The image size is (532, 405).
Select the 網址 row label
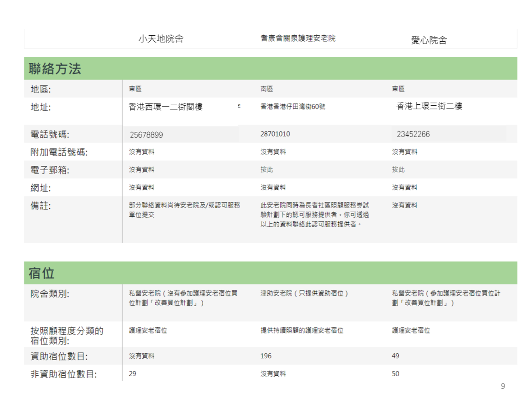[x=41, y=188]
